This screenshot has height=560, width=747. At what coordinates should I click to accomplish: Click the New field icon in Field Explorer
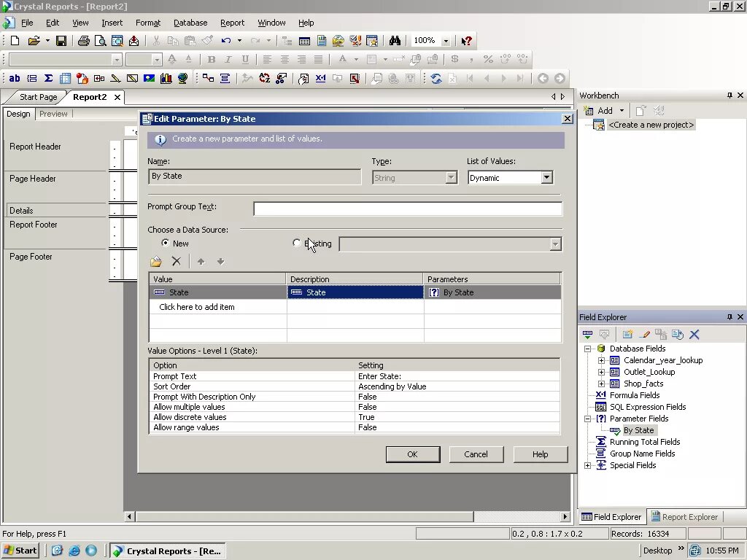coord(627,334)
